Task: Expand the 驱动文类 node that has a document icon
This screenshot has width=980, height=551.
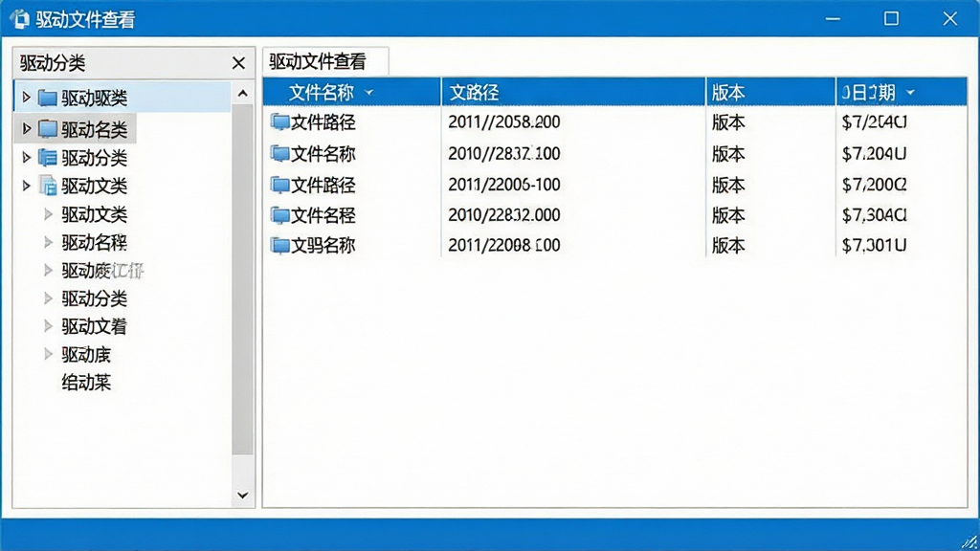Action: point(26,186)
